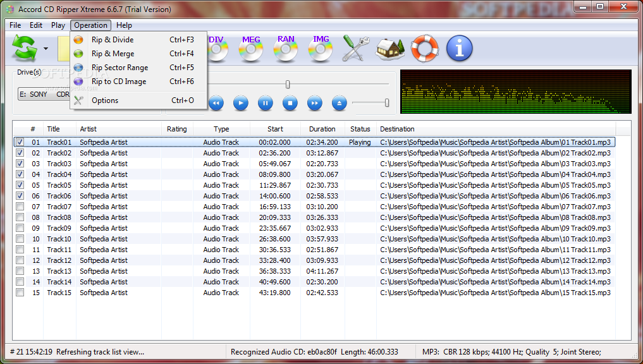Click the audio spectrum visualizer display
Image resolution: width=643 pixels, height=364 pixels.
[x=516, y=92]
